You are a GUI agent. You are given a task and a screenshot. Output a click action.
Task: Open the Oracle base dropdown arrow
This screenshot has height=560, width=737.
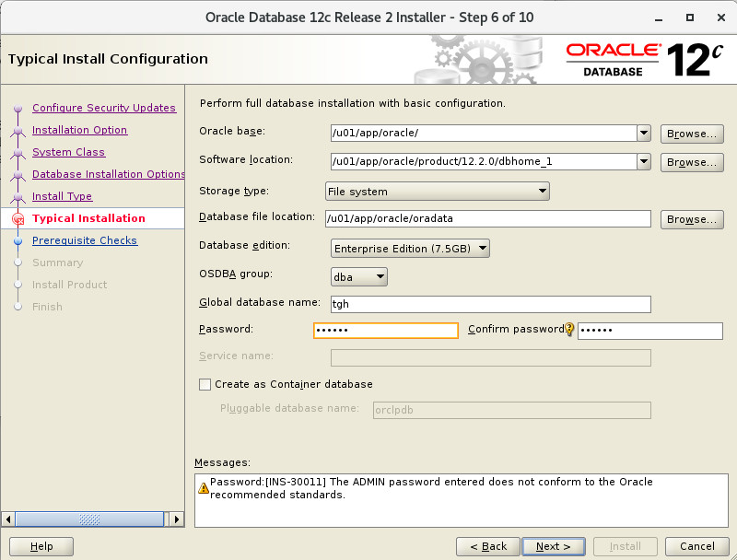point(644,133)
